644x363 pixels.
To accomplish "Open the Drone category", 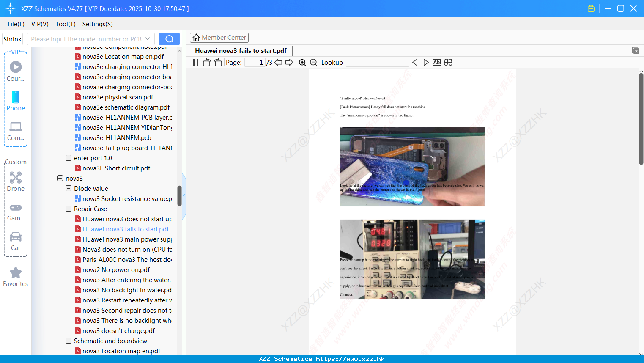I will point(16,177).
